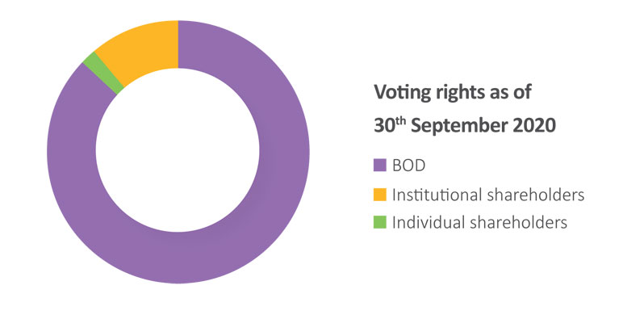Select the BOD legend label
644x319 pixels.
408,166
